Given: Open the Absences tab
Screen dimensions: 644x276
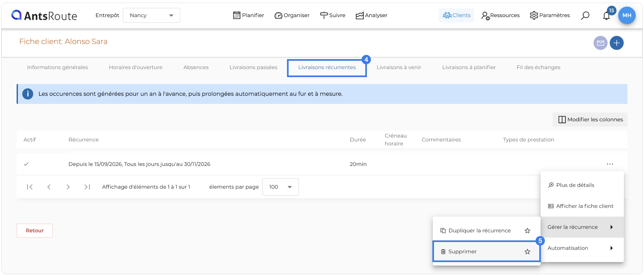Looking at the screenshot, I should pos(196,67).
